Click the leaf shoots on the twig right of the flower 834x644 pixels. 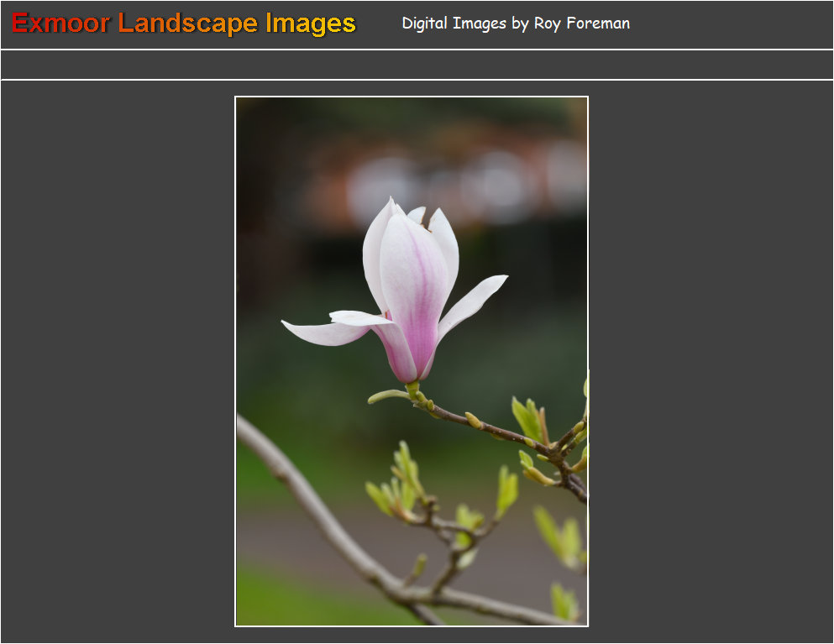point(529,420)
